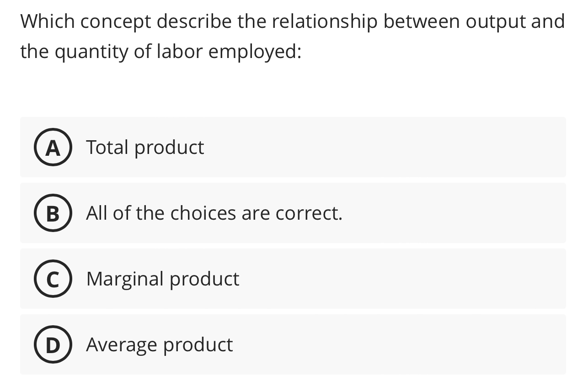Choose 'All of the choices are correct.'
This screenshot has height=391, width=588.
(214, 213)
